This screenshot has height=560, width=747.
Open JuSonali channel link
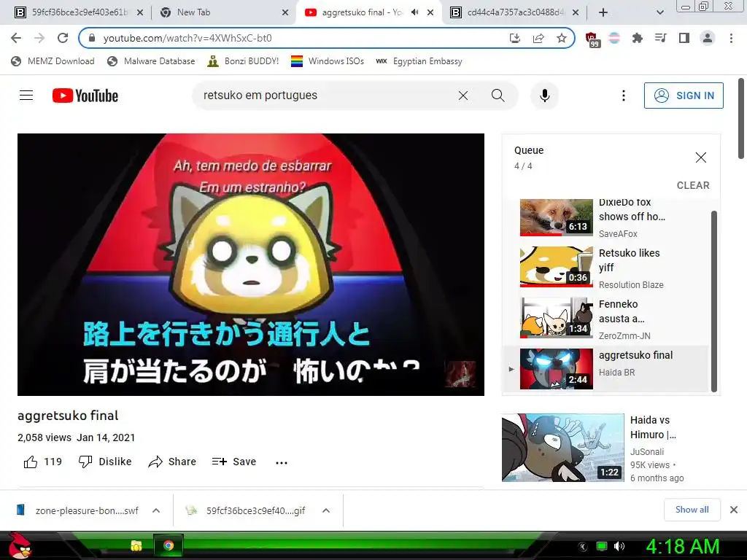coord(646,452)
